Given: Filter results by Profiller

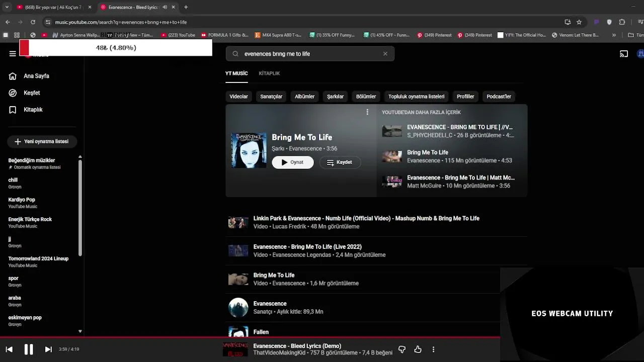Looking at the screenshot, I should pyautogui.click(x=465, y=97).
